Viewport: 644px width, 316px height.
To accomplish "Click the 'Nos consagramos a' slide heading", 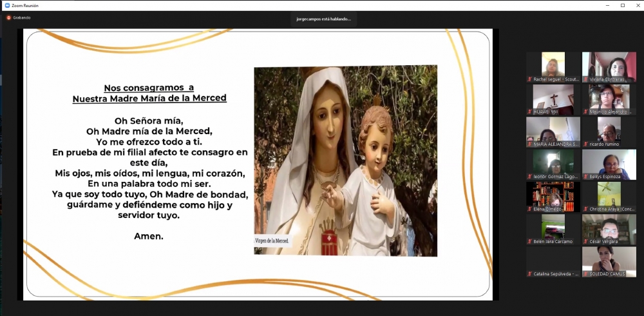I will click(149, 88).
